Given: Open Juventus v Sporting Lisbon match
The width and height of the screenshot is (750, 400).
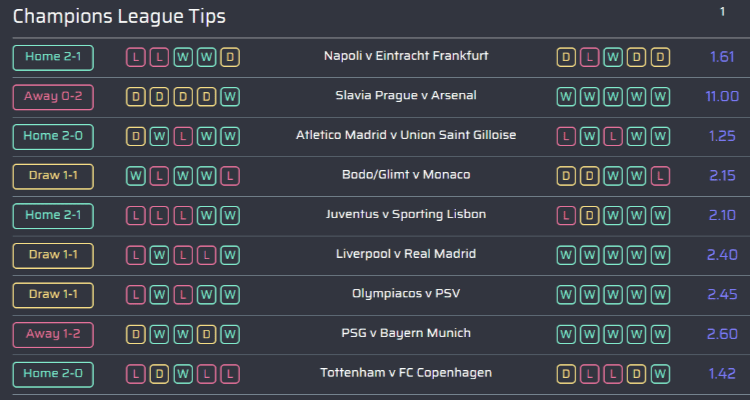Looking at the screenshot, I should coord(406,214).
